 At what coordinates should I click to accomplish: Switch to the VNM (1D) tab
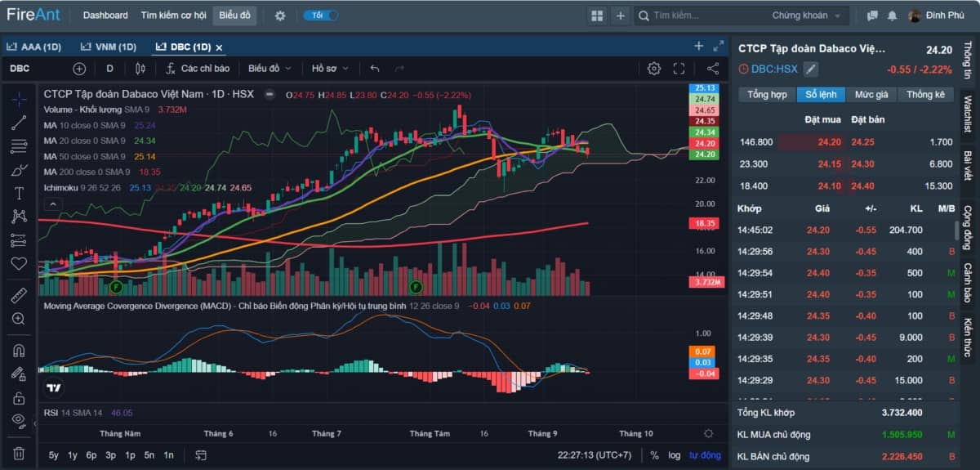(x=109, y=47)
